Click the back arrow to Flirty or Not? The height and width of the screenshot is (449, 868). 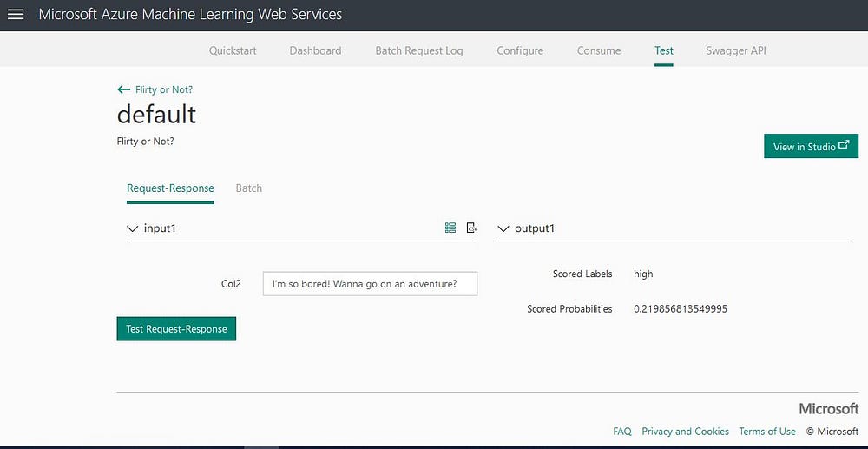coord(123,89)
